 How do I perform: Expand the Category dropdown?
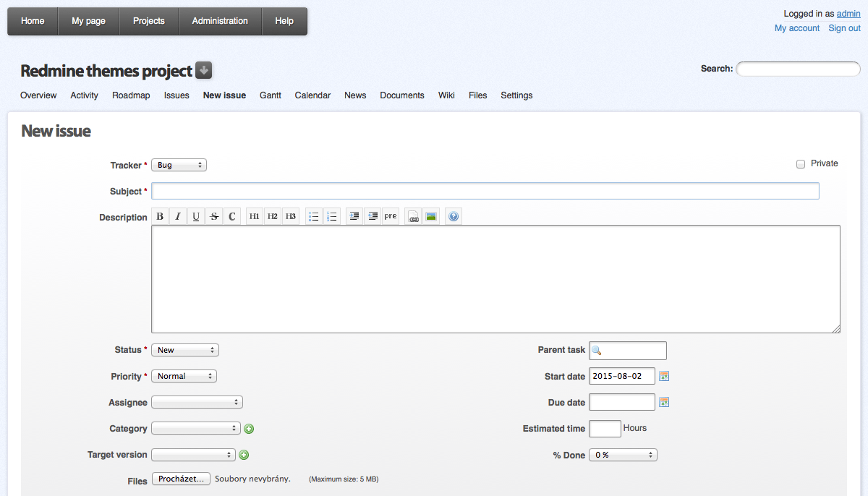point(196,428)
